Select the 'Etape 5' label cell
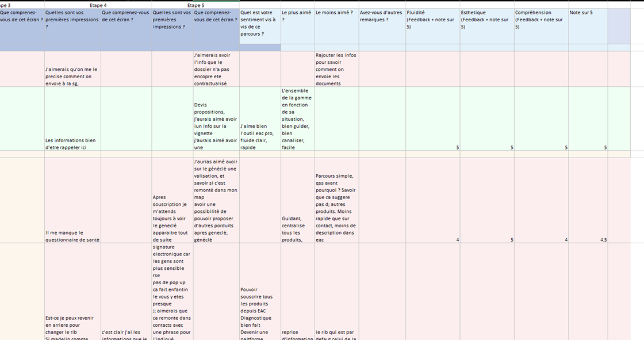644x340 pixels. (x=196, y=5)
